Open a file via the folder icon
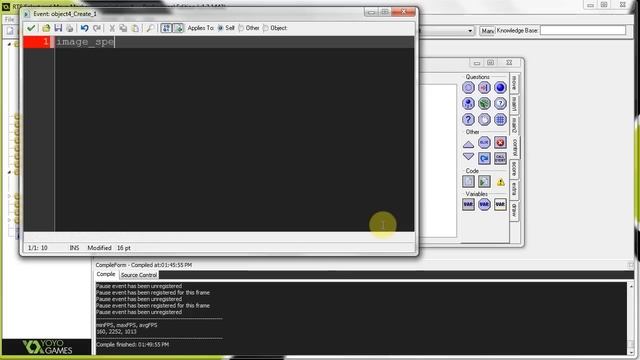This screenshot has height=360, width=640. [x=46, y=28]
